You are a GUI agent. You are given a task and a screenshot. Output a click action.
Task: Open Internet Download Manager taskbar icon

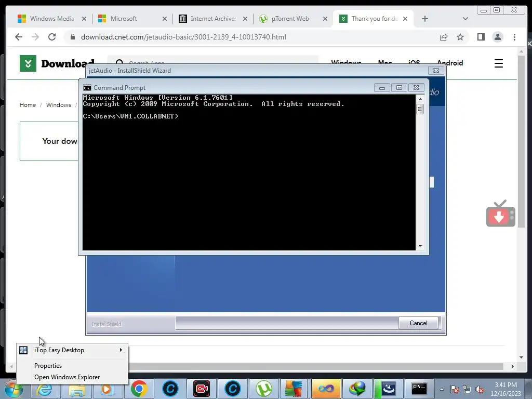(357, 389)
